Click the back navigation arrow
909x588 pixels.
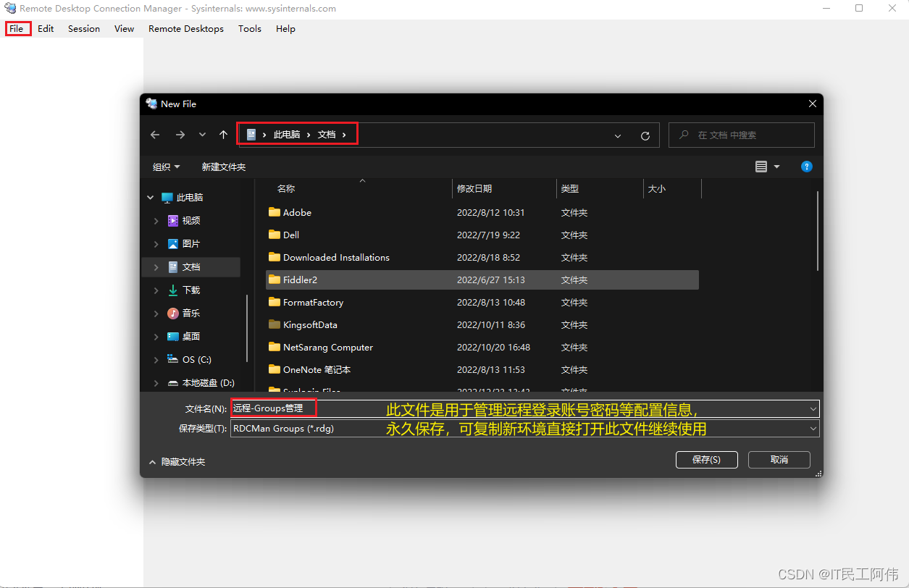tap(154, 135)
